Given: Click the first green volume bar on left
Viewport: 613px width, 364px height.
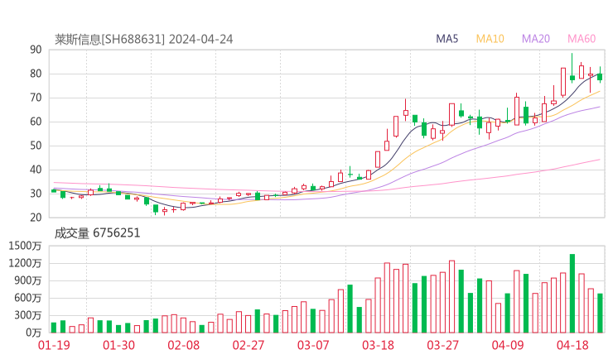Looking at the screenshot, I should pyautogui.click(x=54, y=328).
